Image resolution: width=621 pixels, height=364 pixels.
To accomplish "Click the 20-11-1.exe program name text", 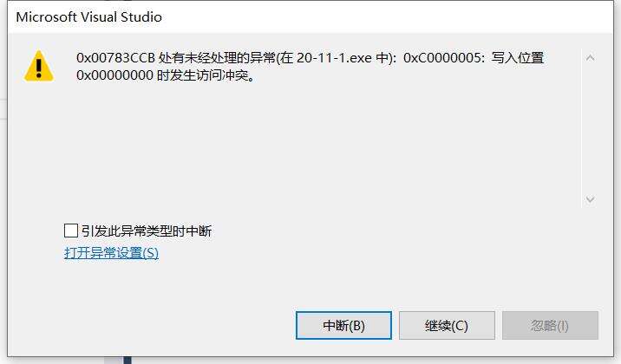I will point(334,58).
